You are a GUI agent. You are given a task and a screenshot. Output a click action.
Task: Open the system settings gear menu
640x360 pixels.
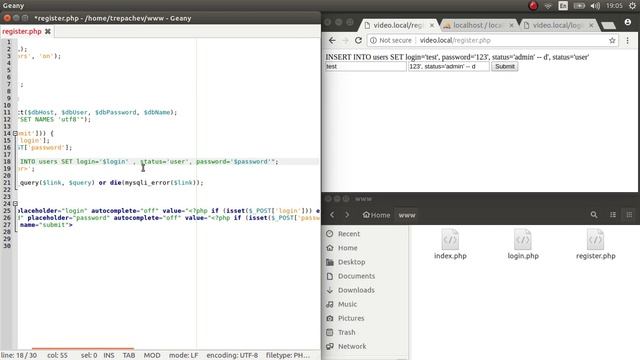click(x=633, y=6)
